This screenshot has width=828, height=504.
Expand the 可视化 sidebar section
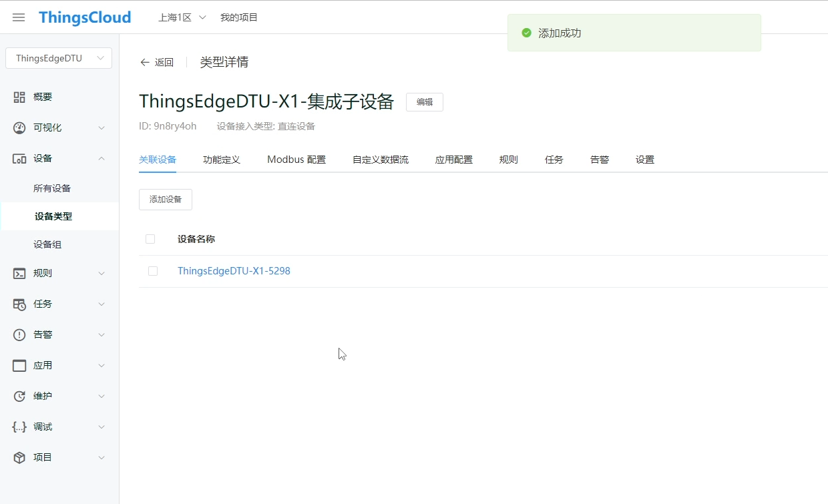point(101,128)
